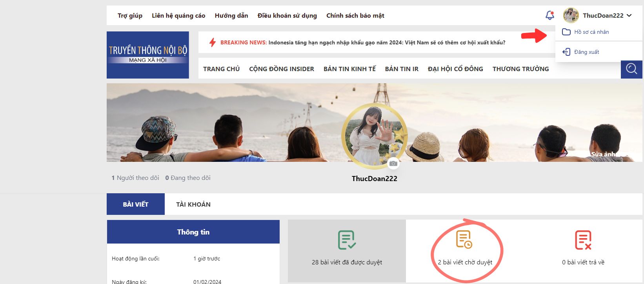Expand the ThucDoan222 account dropdown arrow

coord(629,16)
